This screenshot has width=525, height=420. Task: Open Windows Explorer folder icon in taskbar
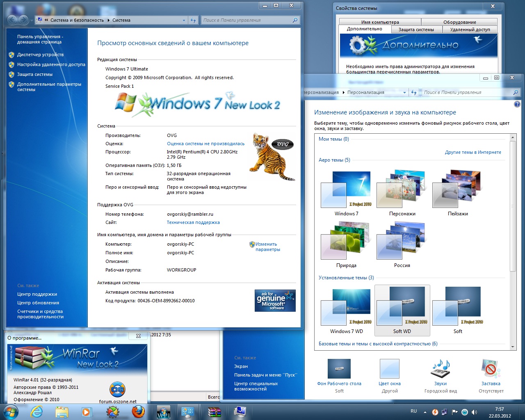pos(62,412)
